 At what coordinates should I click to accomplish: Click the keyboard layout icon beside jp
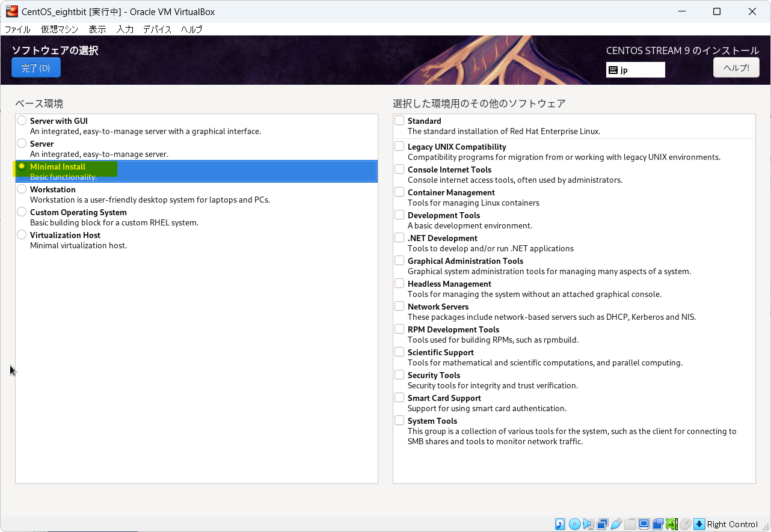[613, 70]
